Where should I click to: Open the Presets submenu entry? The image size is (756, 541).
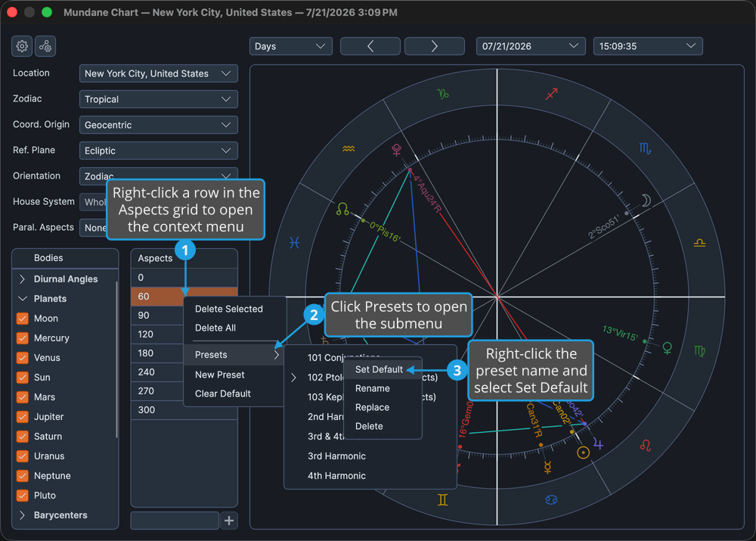coord(234,355)
